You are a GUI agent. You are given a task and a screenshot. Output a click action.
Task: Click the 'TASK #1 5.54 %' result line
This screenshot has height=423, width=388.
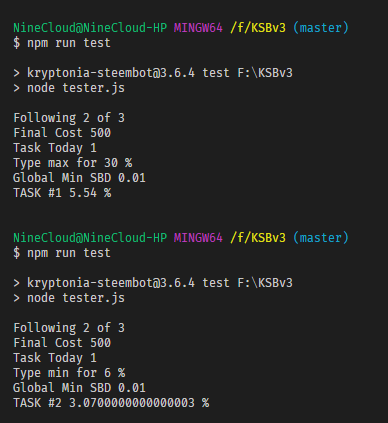pos(62,193)
